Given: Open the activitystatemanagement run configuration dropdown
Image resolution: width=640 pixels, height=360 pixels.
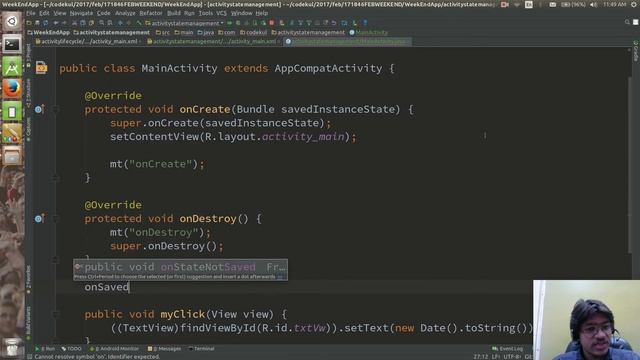Looking at the screenshot, I should click(184, 23).
